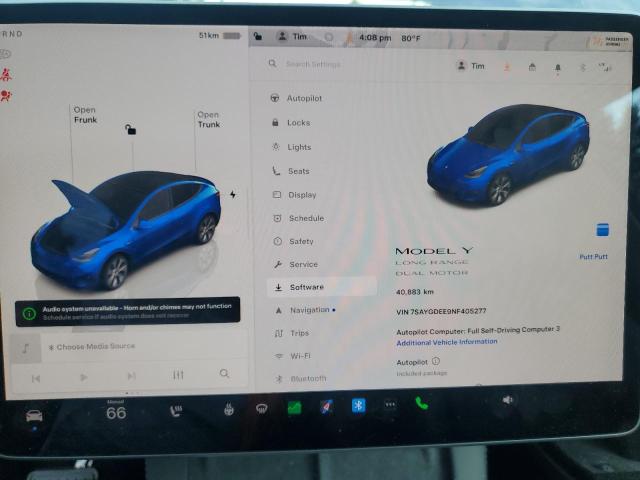640x480 pixels.
Task: Tap the unlock padlock above the car
Action: pyautogui.click(x=130, y=129)
